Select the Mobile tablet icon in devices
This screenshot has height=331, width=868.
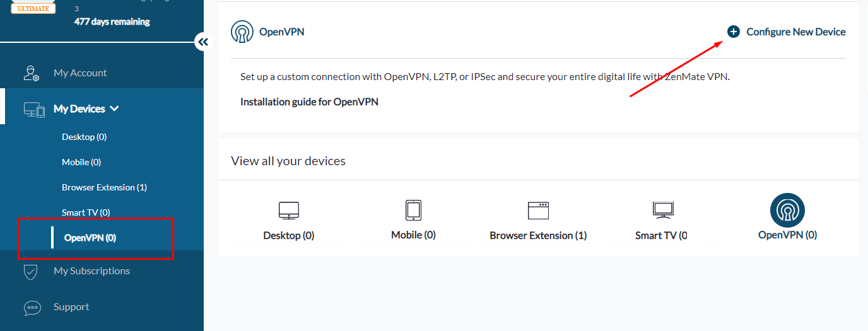tap(413, 210)
